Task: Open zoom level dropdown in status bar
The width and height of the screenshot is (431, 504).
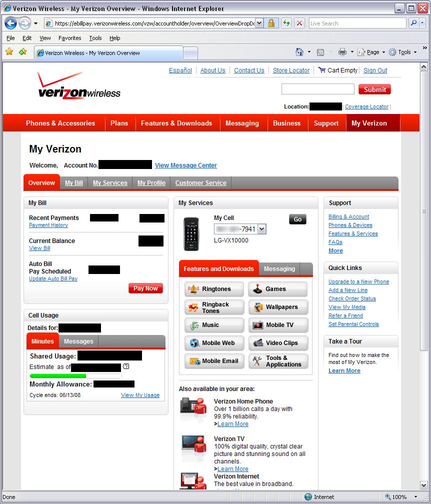Action: [x=415, y=497]
